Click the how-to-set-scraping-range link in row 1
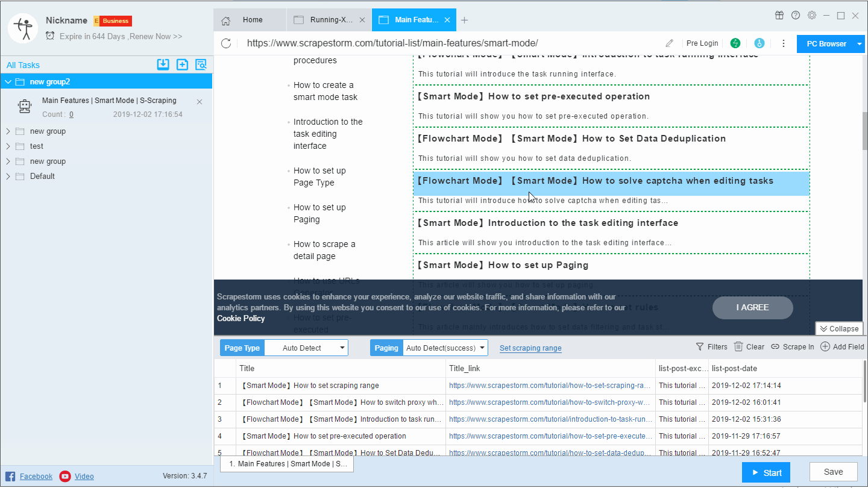 (x=550, y=386)
